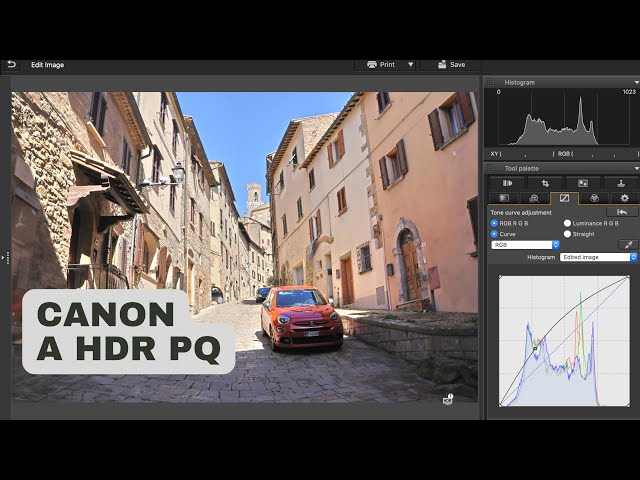The image size is (640, 480).
Task: Open the Print dropdown arrow
Action: tap(410, 64)
